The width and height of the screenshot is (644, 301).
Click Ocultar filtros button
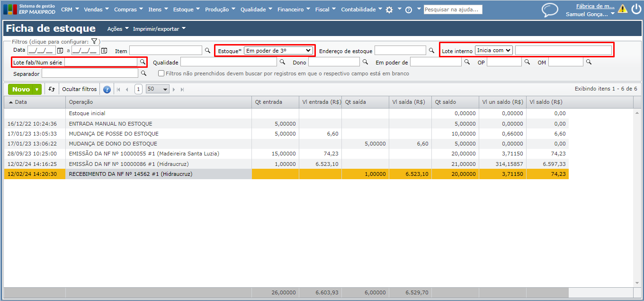(79, 89)
